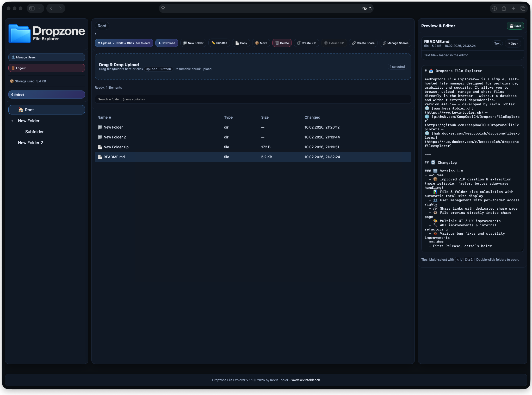
Task: Select Subfolder in the folder tree
Action: 34,132
